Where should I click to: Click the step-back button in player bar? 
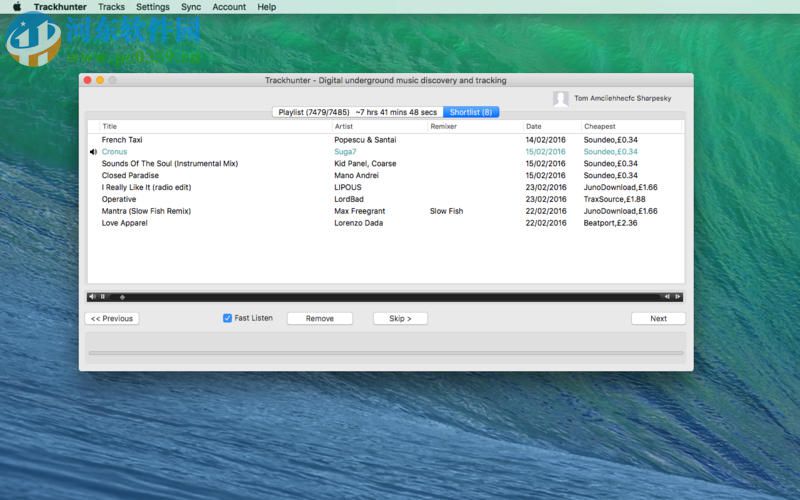(666, 296)
